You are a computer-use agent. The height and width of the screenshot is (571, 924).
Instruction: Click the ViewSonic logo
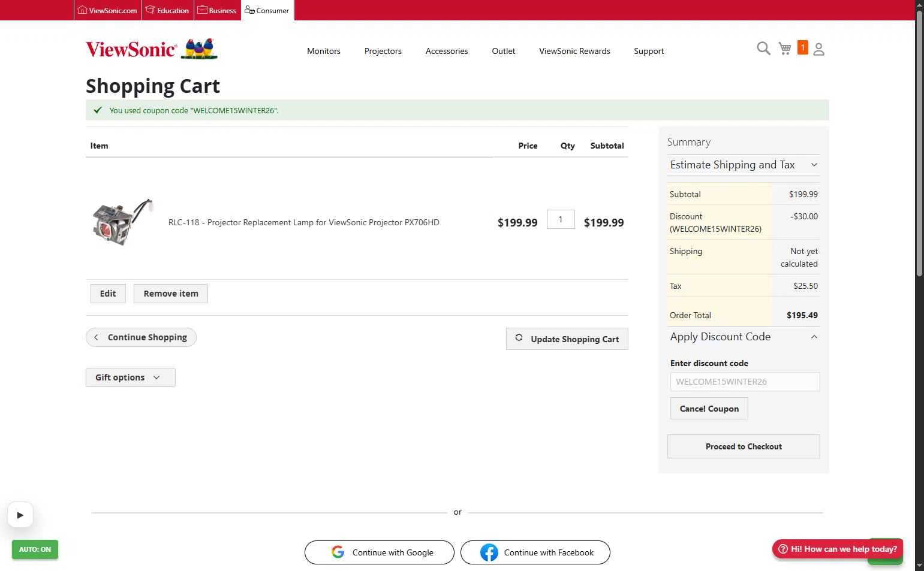[152, 49]
